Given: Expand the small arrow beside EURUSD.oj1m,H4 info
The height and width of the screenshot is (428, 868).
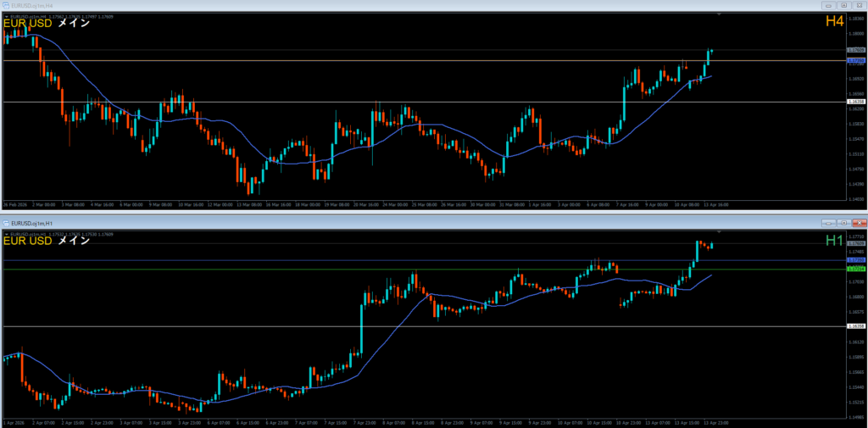Looking at the screenshot, I should [6, 17].
